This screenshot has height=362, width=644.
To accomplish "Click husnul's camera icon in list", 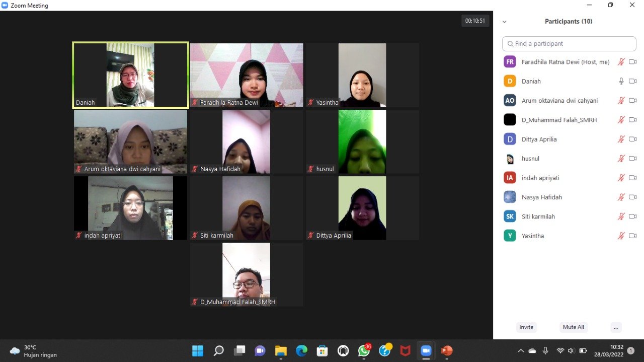I will [632, 159].
